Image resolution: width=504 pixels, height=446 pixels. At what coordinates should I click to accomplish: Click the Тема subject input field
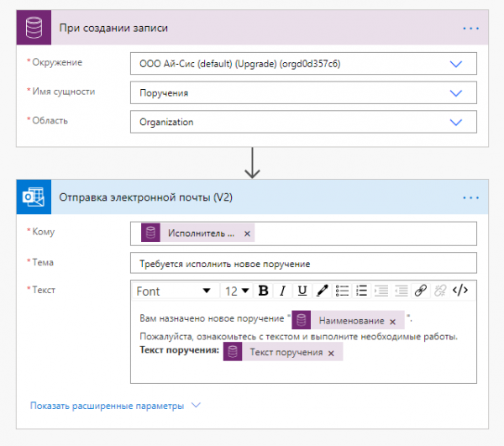point(303,263)
